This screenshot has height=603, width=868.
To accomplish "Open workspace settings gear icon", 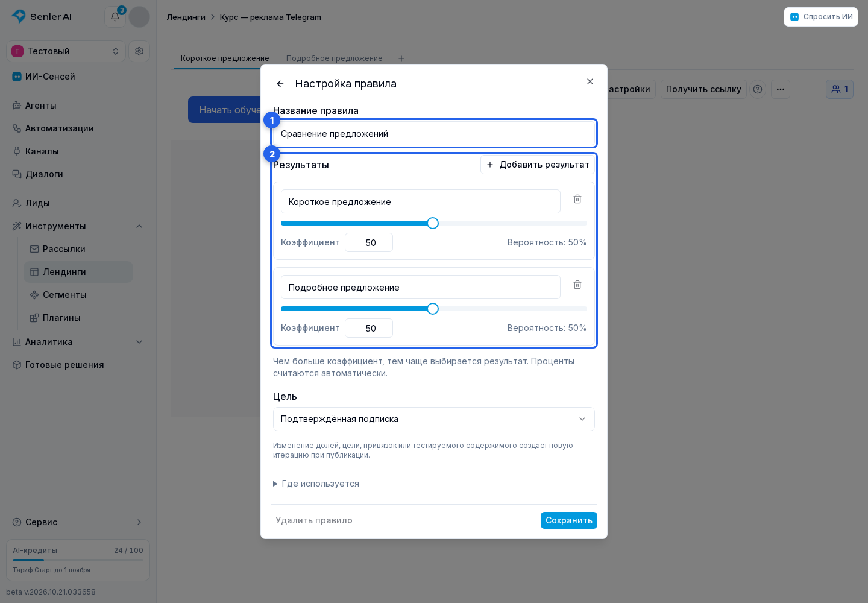I will tap(139, 51).
